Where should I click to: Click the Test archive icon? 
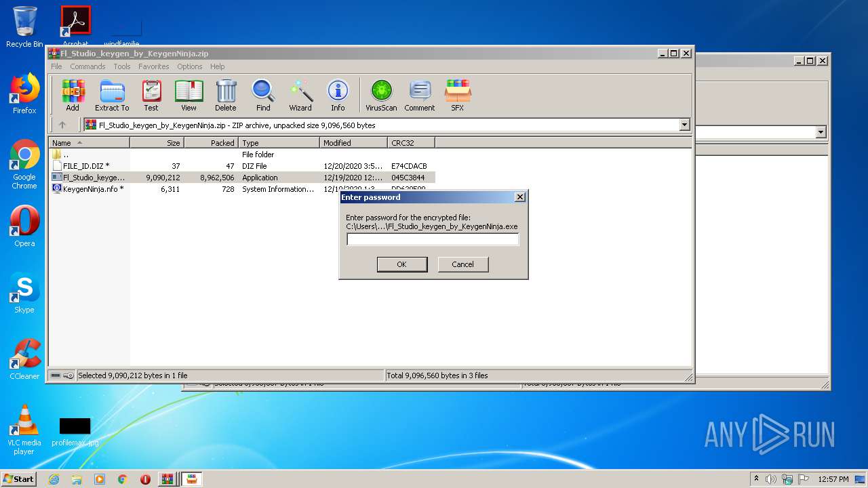point(151,95)
